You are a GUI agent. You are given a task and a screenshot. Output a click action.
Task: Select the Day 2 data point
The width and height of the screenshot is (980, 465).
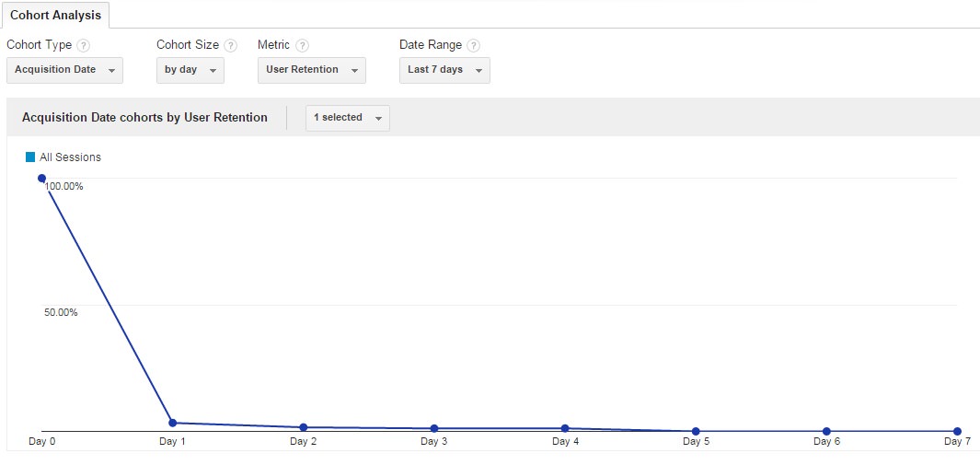303,427
